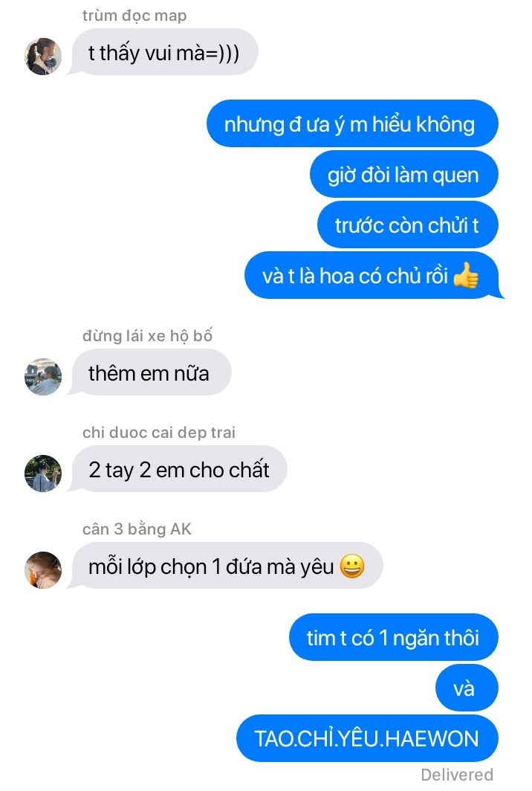Tap the avatar of 'chi duoc cai dep trai'
The width and height of the screenshot is (532, 791).
43,473
